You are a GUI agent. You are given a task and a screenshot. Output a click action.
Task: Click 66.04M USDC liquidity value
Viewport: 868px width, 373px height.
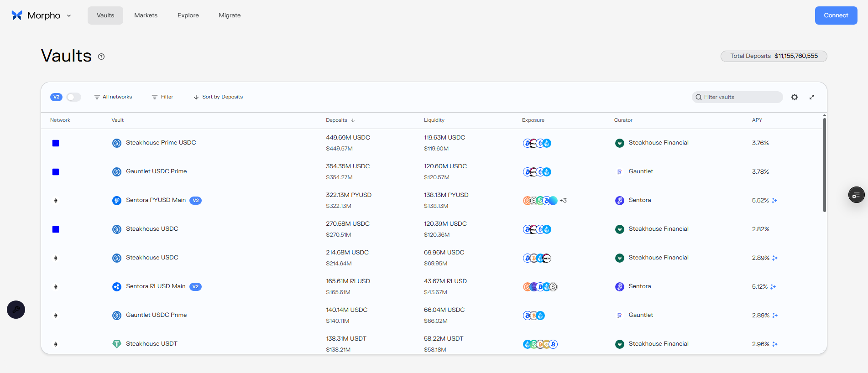pyautogui.click(x=444, y=310)
